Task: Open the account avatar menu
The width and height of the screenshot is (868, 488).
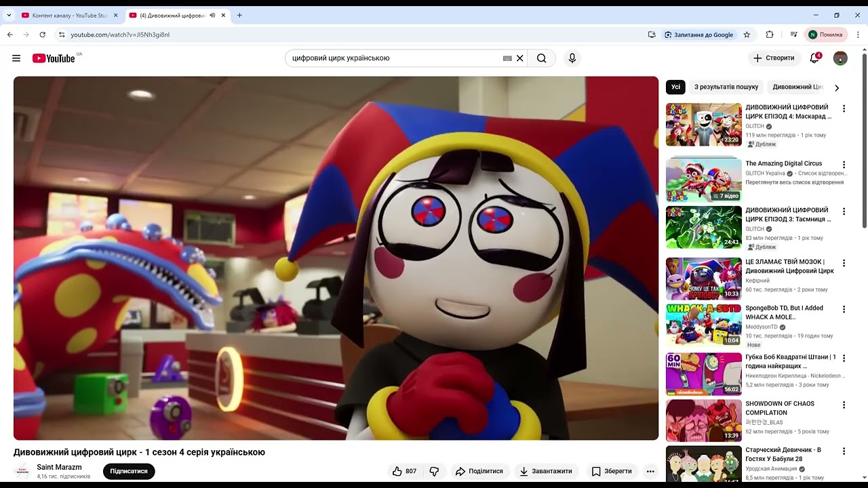Action: coord(840,58)
